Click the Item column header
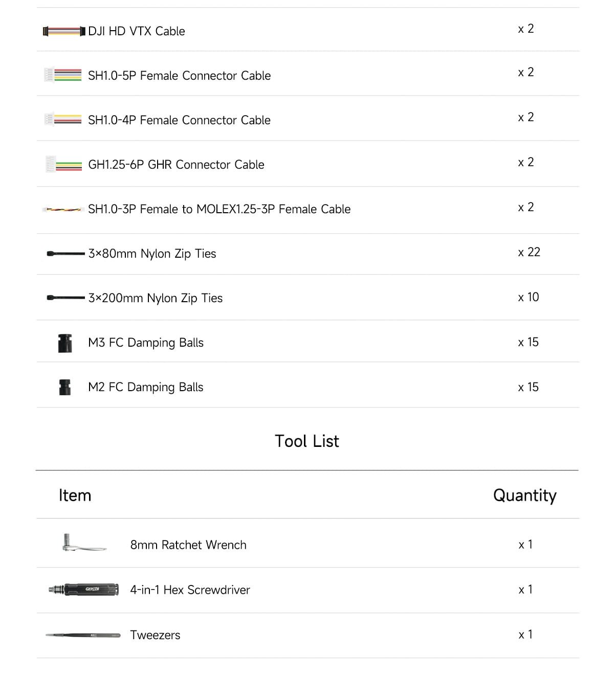614x700 pixels. click(75, 495)
